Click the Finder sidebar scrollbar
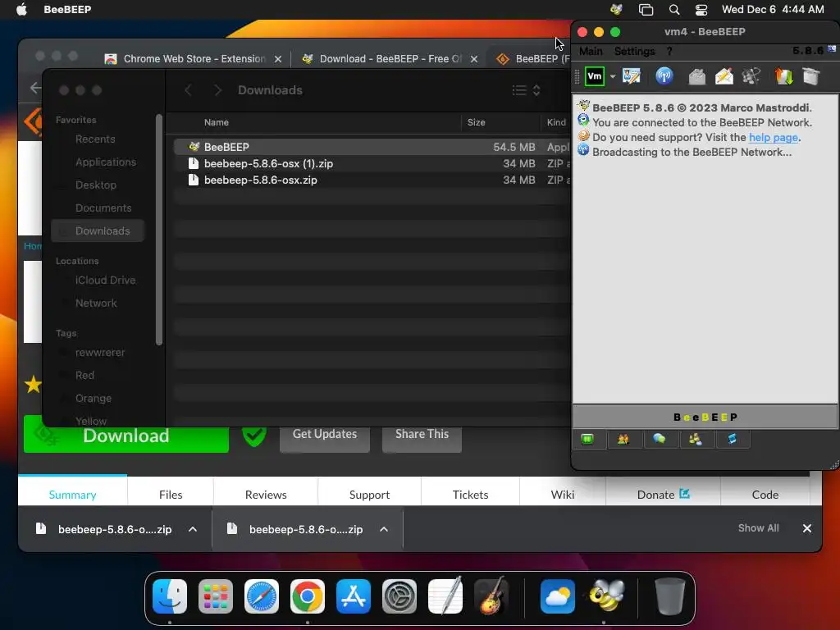This screenshot has width=840, height=630. [x=158, y=230]
